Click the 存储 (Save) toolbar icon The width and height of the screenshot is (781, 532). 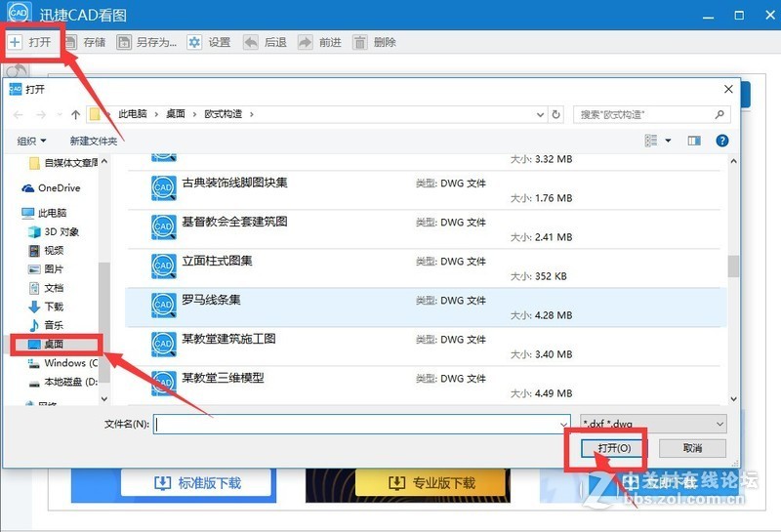point(70,42)
